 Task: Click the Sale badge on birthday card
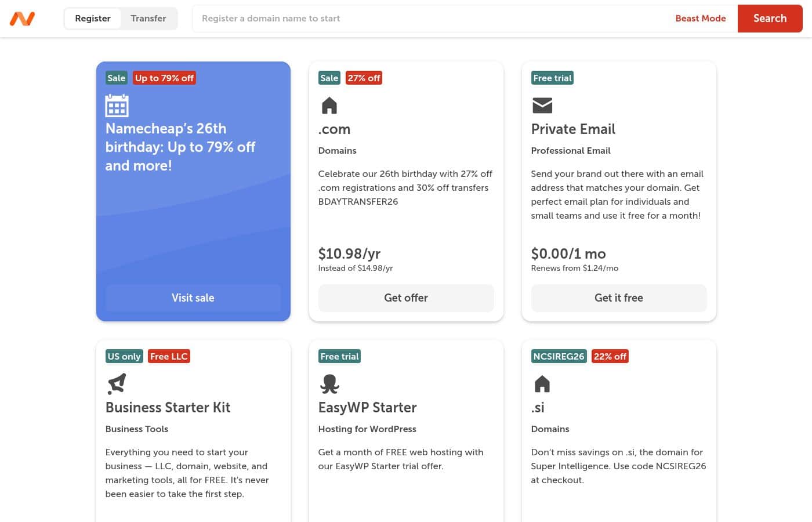(116, 78)
